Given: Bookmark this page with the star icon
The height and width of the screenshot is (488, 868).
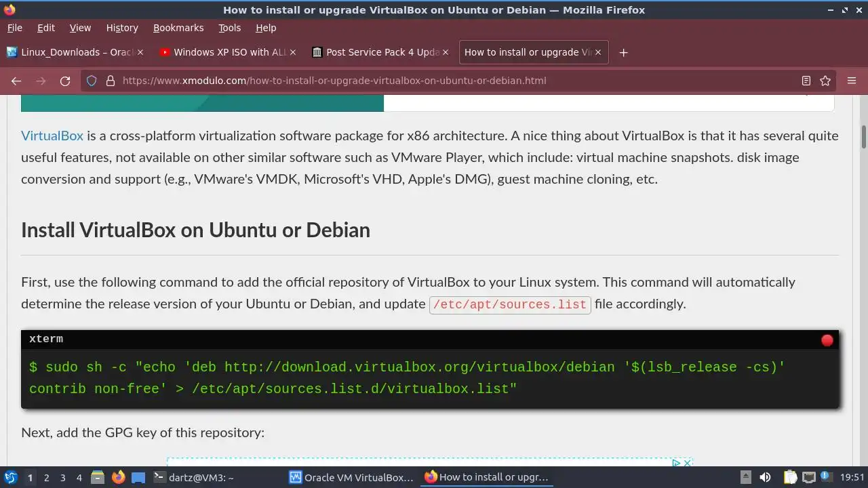Looking at the screenshot, I should 825,81.
